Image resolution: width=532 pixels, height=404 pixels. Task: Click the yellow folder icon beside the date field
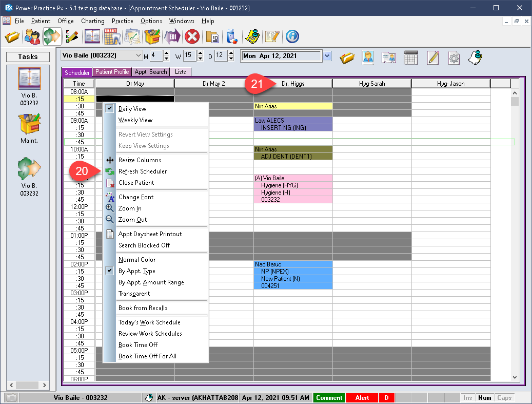[347, 57]
